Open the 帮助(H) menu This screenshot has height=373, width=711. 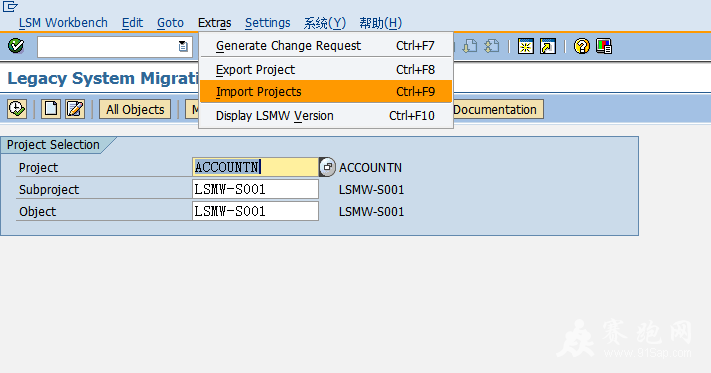(380, 23)
